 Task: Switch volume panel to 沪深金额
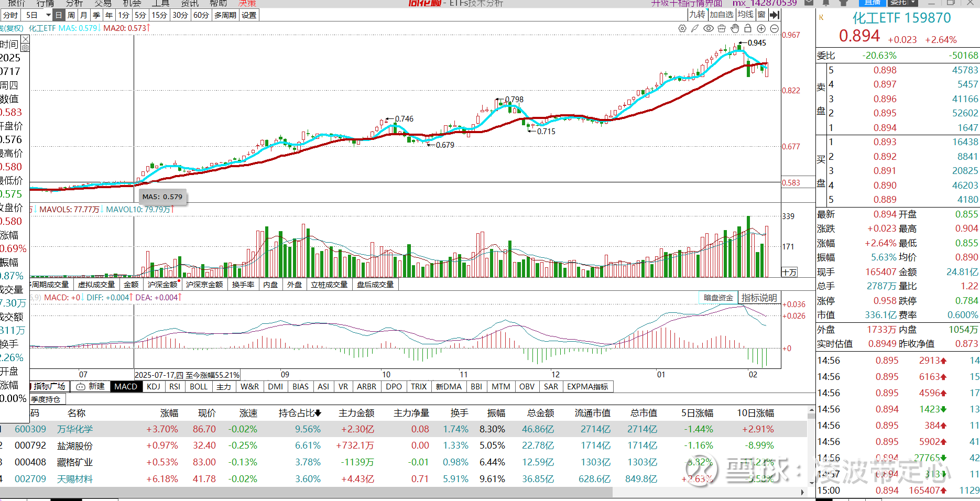(163, 285)
